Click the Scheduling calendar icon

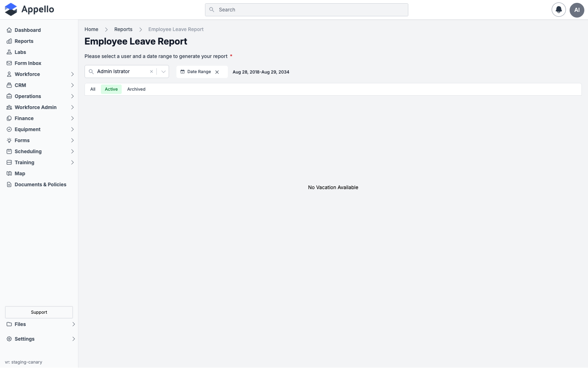click(x=9, y=152)
